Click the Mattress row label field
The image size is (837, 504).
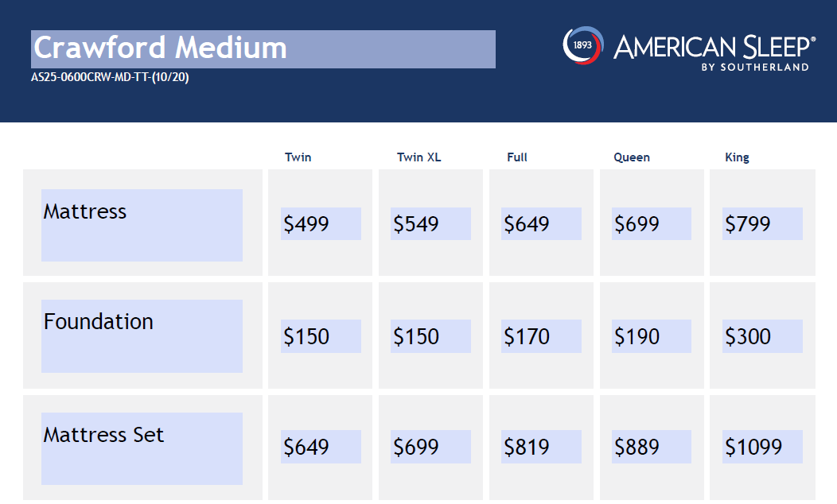142,225
